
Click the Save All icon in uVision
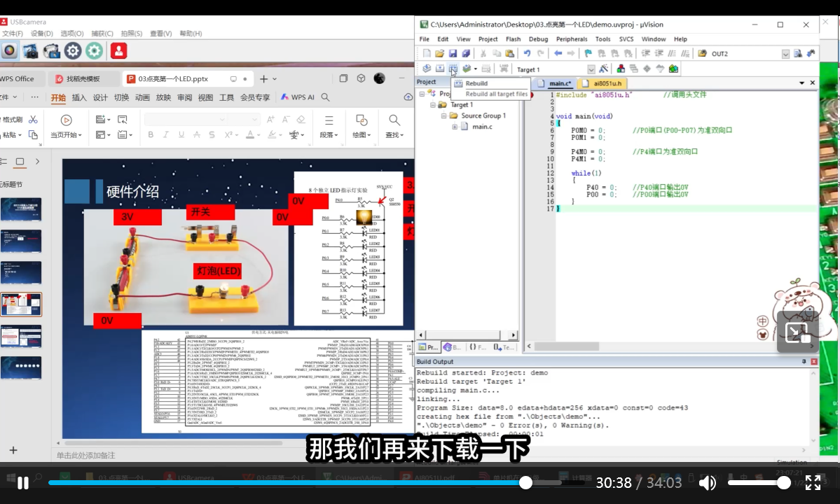click(465, 53)
